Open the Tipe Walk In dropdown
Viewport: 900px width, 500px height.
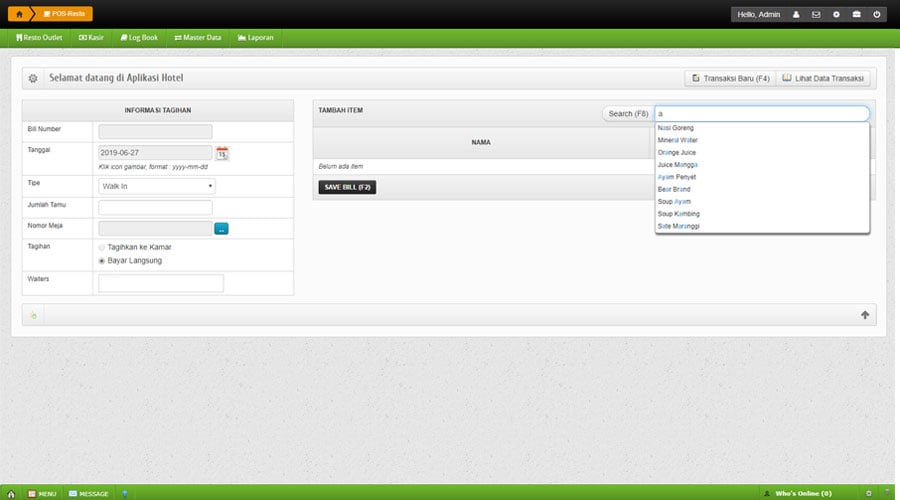pos(157,186)
